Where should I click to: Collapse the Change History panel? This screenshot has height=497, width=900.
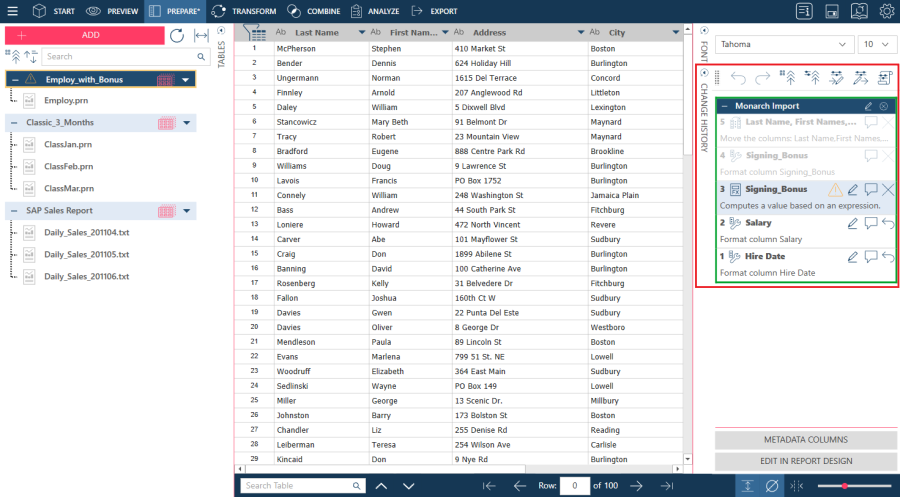tap(704, 73)
